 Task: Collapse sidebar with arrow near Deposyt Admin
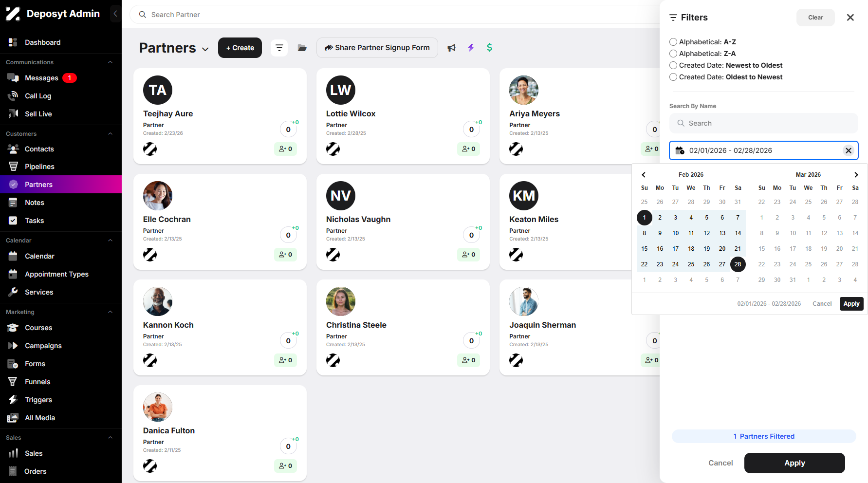[x=115, y=14]
